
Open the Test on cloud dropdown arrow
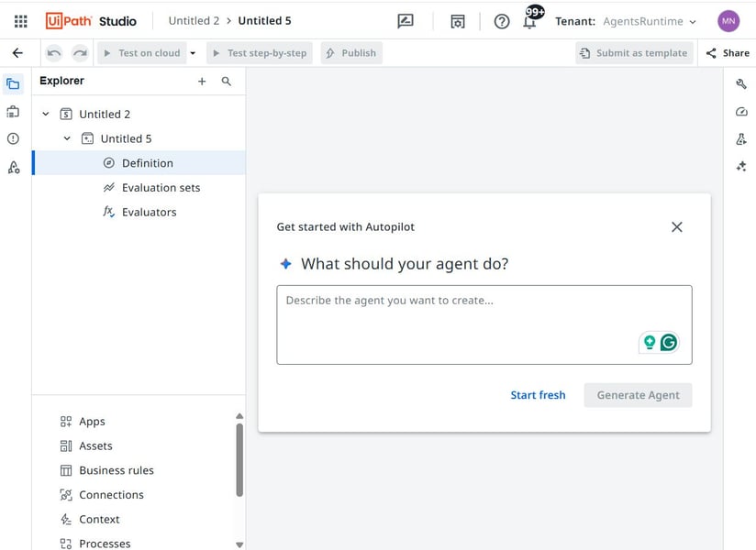(x=193, y=53)
